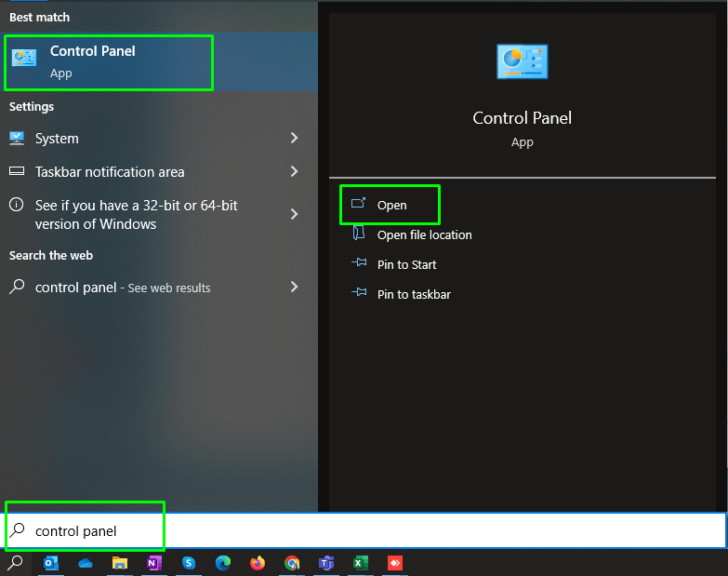Screen dimensions: 728x576
Task: Open Outlook from the taskbar
Action: pos(51,563)
